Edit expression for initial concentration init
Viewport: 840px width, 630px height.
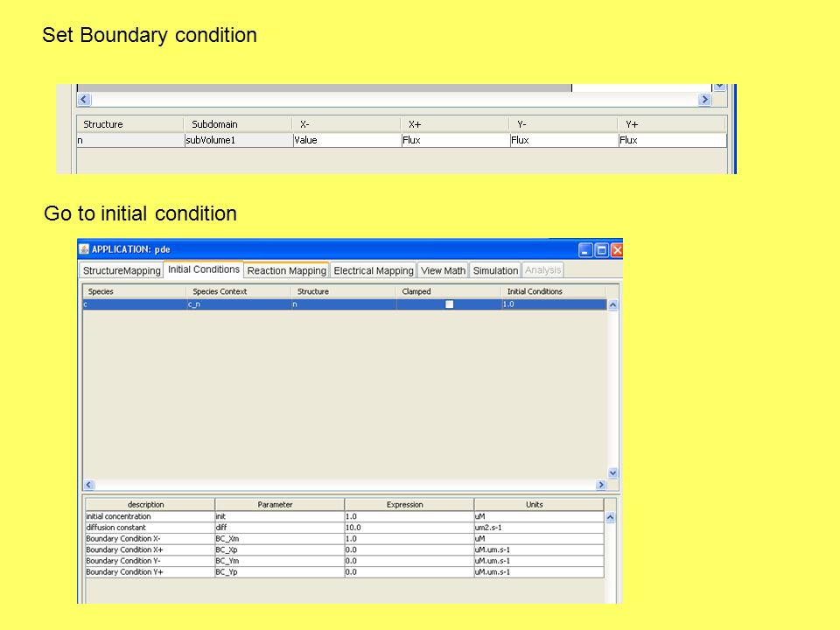(409, 516)
